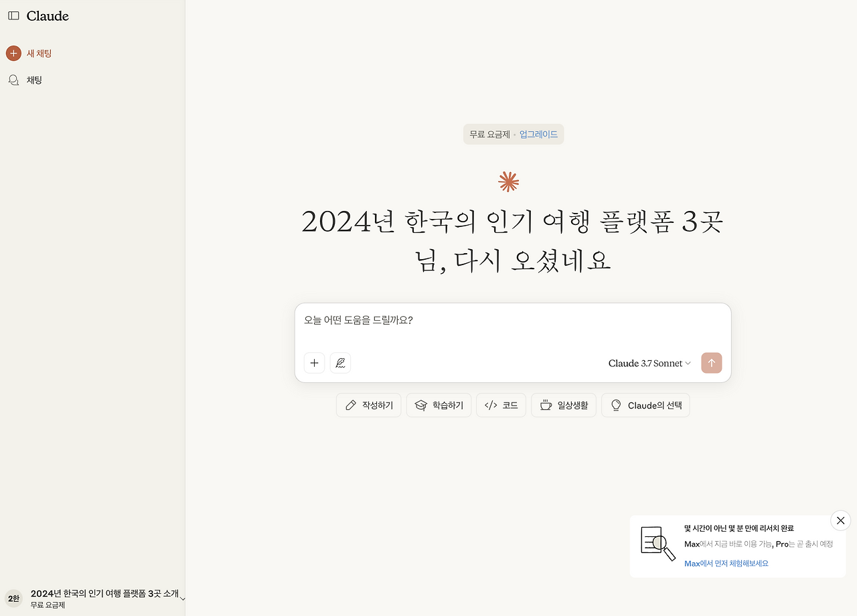
Task: Dismiss the research notification popup
Action: tap(840, 520)
